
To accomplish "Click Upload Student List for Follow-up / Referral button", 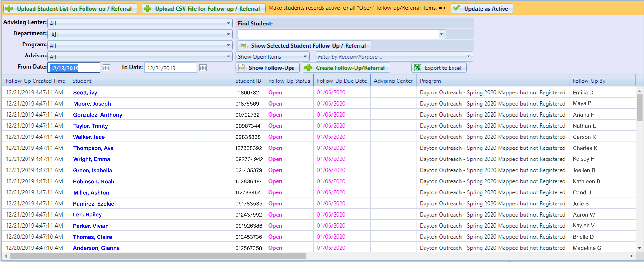I will pyautogui.click(x=70, y=8).
